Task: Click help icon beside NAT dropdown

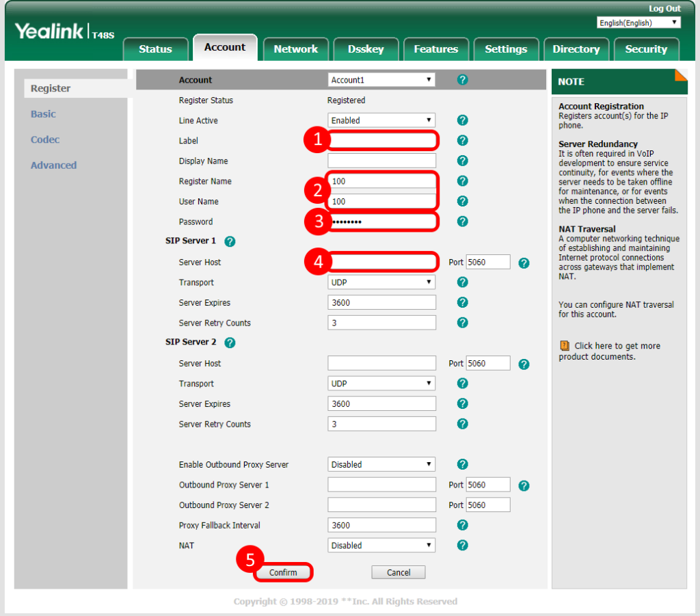Action: [462, 546]
